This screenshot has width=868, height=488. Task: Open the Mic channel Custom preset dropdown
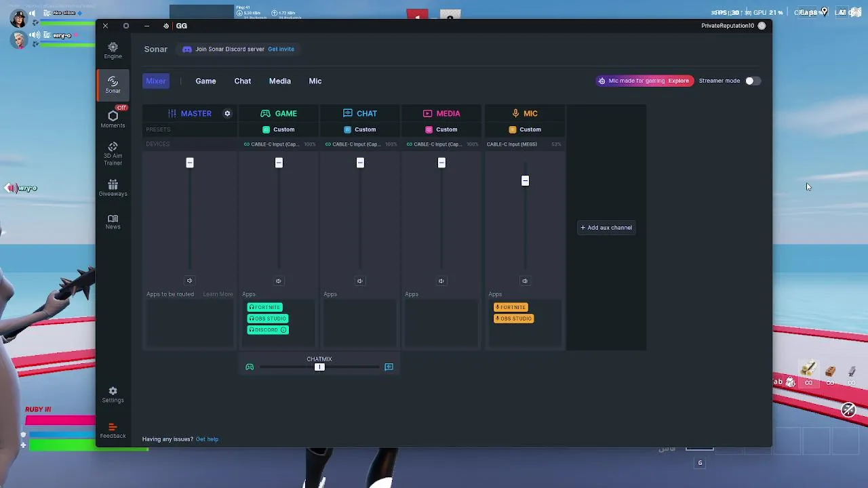coord(525,129)
